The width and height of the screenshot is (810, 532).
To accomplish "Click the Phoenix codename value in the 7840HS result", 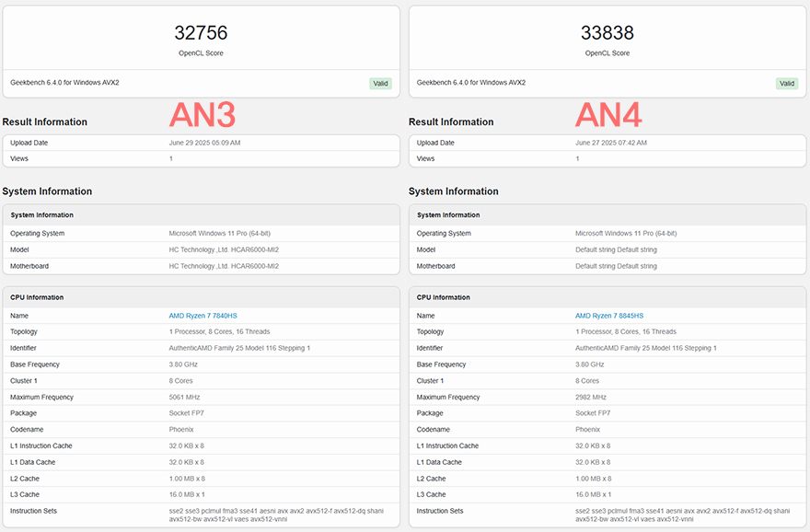I will (181, 430).
